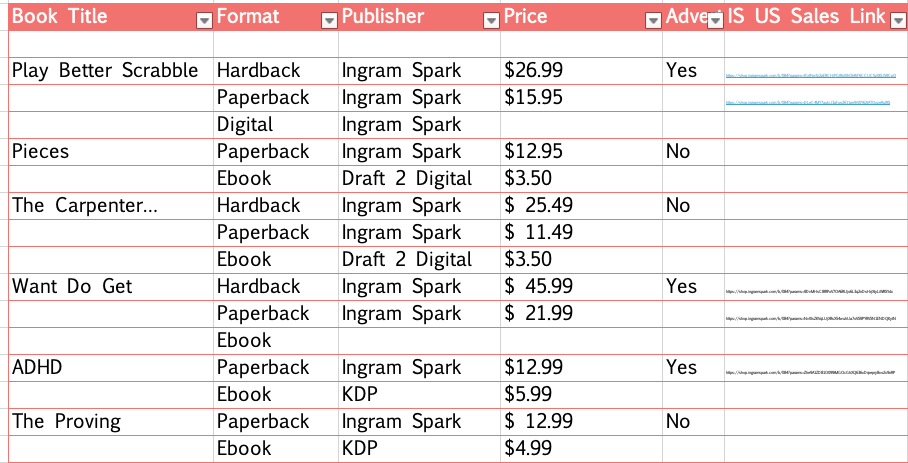Screen dimensions: 908x463
Task: Select the KDP publisher cell for ADHD Ebook
Action: [419, 395]
